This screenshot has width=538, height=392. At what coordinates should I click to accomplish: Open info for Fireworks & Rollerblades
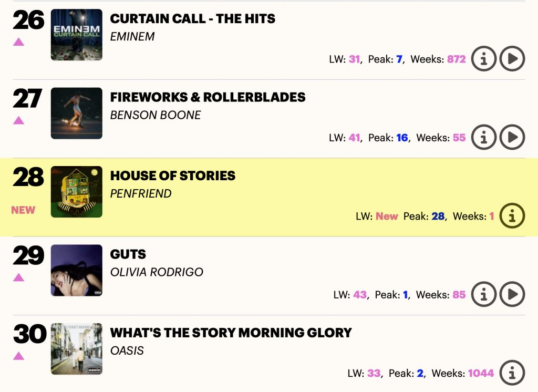pyautogui.click(x=484, y=137)
